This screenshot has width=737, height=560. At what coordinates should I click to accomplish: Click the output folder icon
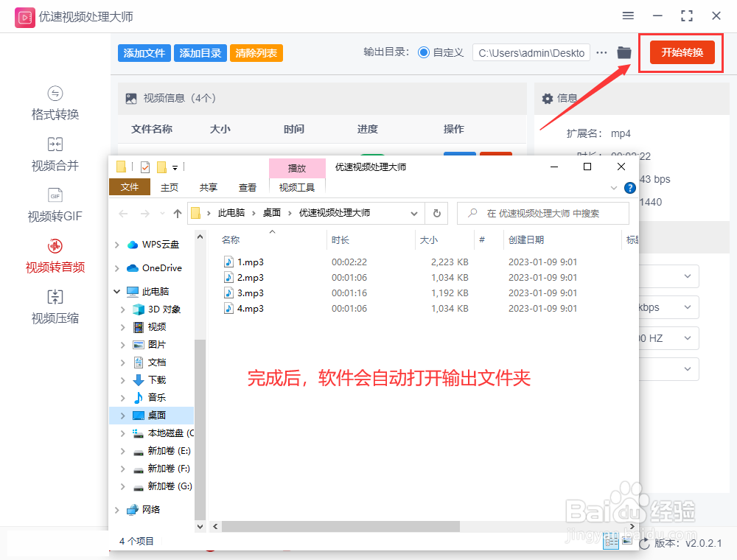(x=624, y=52)
